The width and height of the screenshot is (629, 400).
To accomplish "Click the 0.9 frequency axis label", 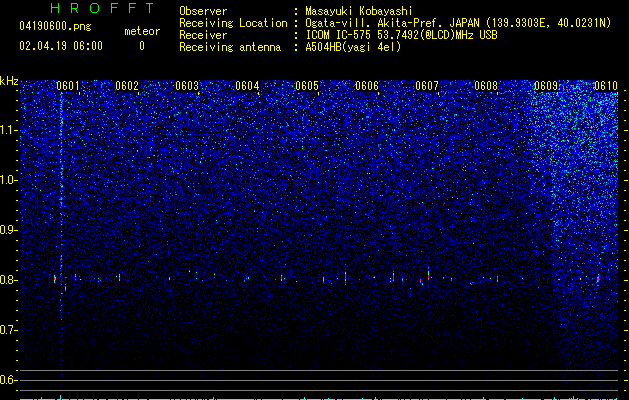I will coord(8,230).
